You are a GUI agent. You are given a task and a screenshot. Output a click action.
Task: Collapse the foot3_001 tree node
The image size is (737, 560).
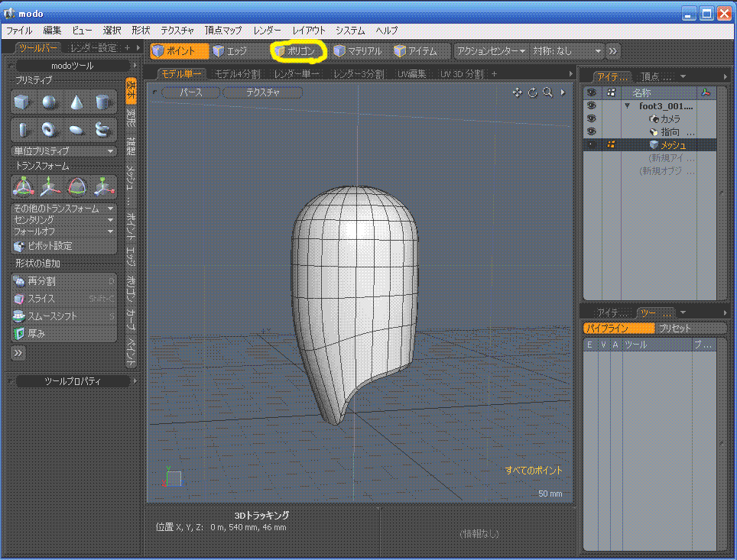pyautogui.click(x=628, y=106)
